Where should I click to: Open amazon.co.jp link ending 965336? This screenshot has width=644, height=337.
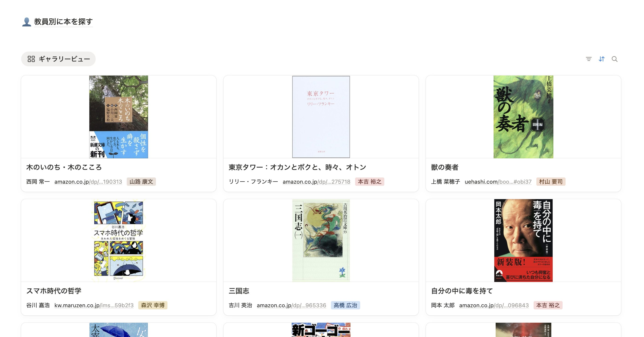(291, 305)
